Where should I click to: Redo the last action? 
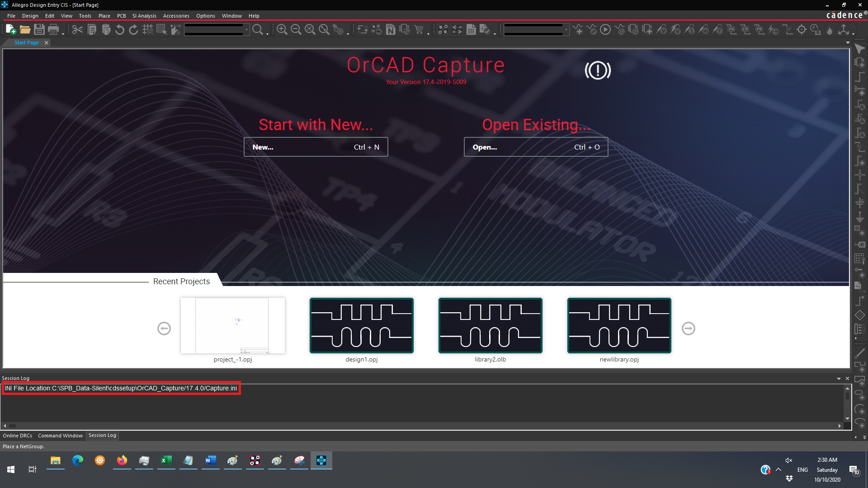pos(134,30)
